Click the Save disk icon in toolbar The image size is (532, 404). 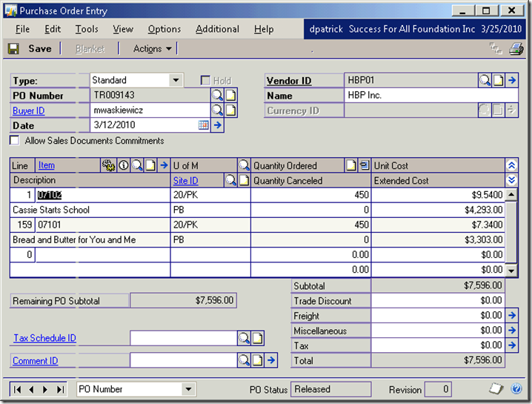(13, 49)
